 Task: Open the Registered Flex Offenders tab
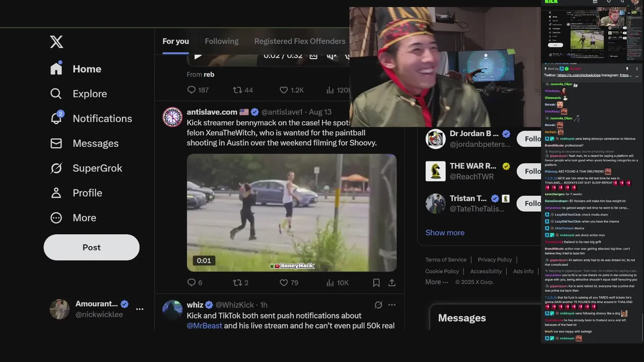tap(300, 41)
